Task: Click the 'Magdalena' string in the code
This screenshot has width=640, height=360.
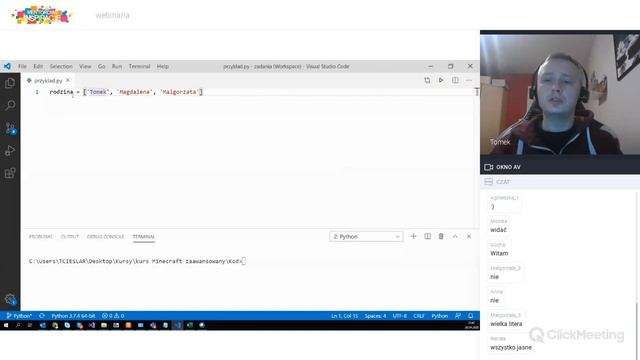Action: tap(135, 92)
